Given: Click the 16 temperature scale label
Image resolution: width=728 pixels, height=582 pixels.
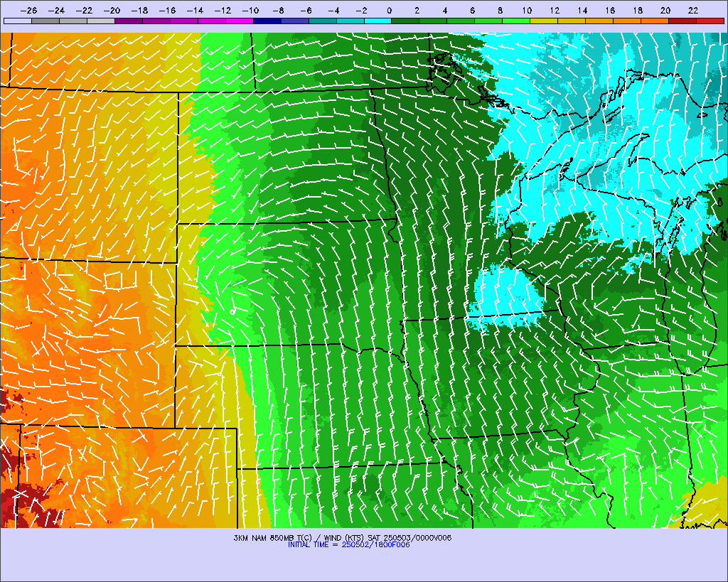Looking at the screenshot, I should pyautogui.click(x=610, y=10).
